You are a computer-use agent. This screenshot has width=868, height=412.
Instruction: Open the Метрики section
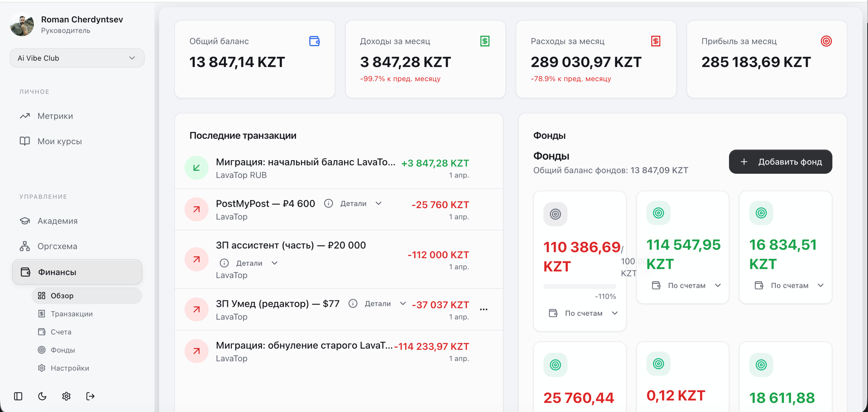click(55, 116)
